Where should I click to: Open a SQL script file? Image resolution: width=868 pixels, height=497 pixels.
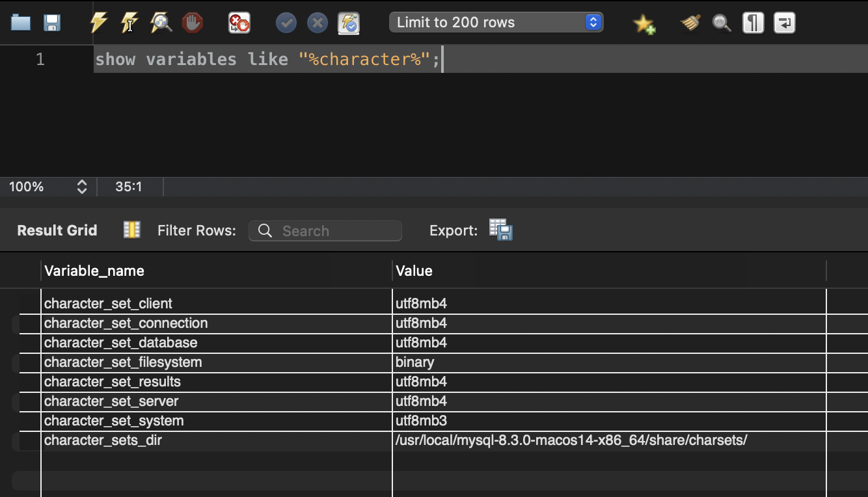[x=20, y=22]
